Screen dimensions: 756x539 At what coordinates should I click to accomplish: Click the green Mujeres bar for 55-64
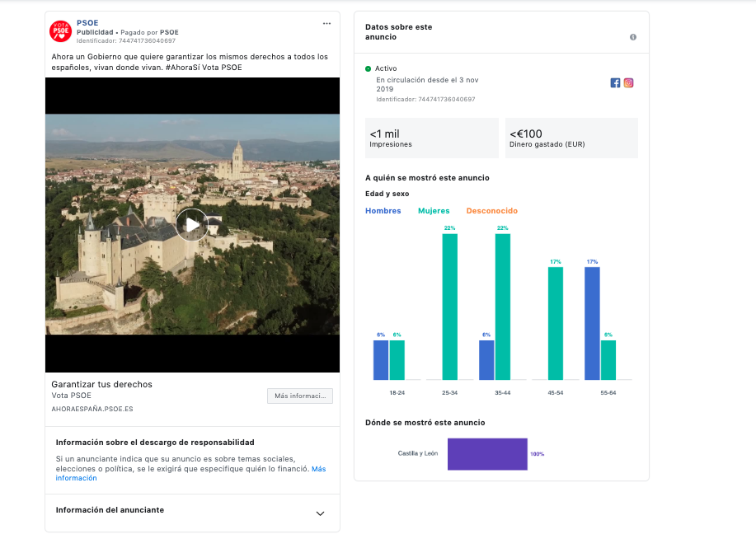[x=608, y=360]
